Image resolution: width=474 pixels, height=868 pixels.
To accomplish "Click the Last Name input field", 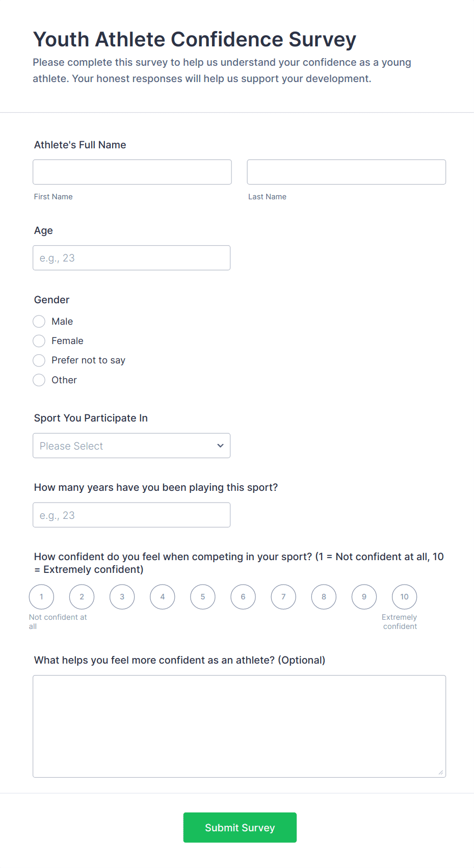I will tap(346, 172).
